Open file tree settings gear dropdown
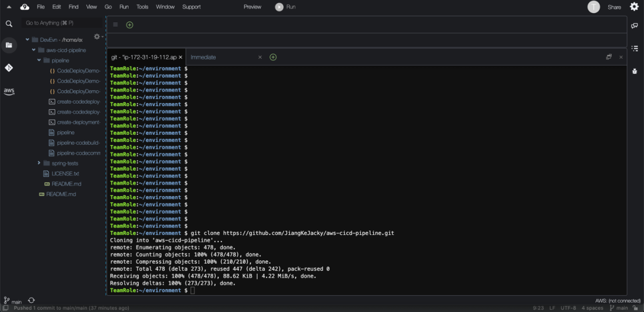 (x=98, y=37)
